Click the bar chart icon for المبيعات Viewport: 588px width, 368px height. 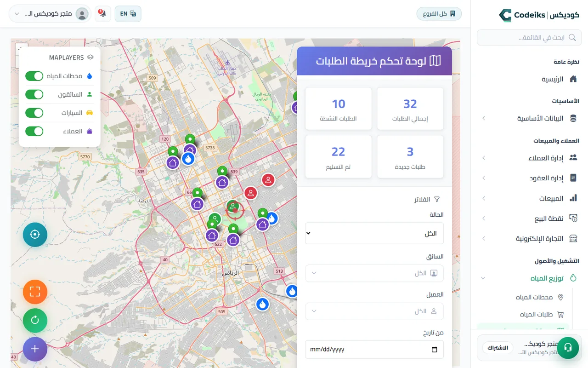click(x=573, y=198)
